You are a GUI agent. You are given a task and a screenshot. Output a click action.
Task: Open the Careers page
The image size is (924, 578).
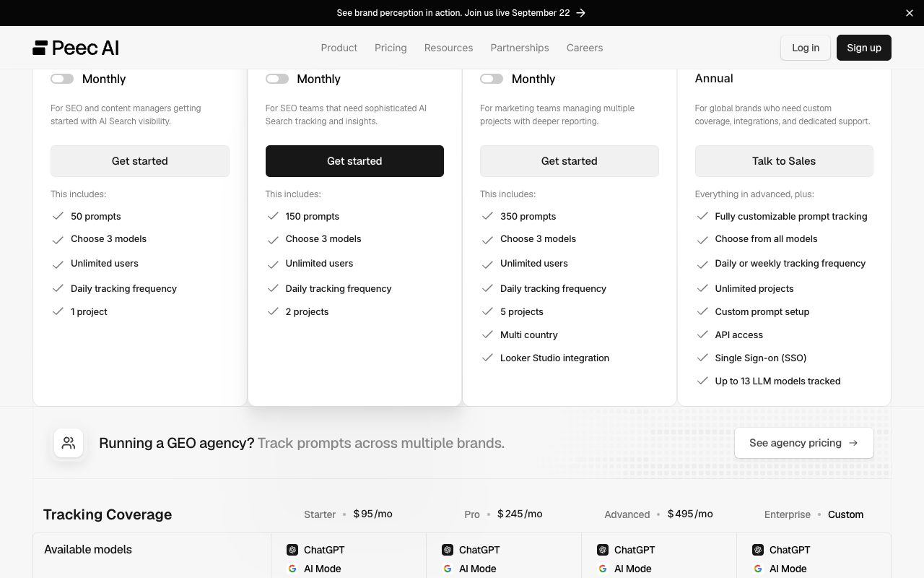(585, 48)
